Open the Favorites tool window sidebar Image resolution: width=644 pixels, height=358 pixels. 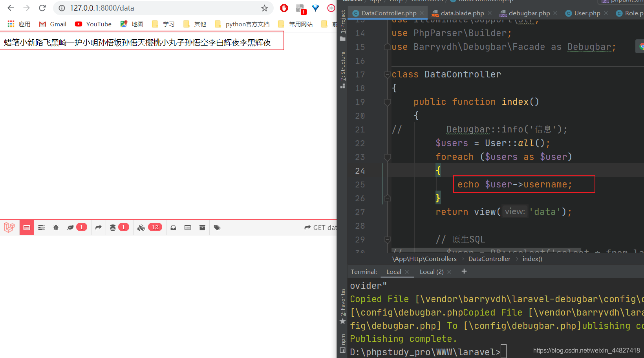tap(343, 307)
